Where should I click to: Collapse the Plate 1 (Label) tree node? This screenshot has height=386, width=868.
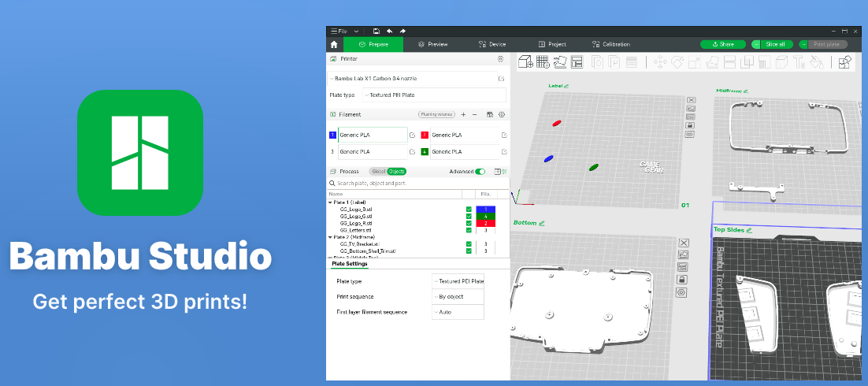pos(331,202)
